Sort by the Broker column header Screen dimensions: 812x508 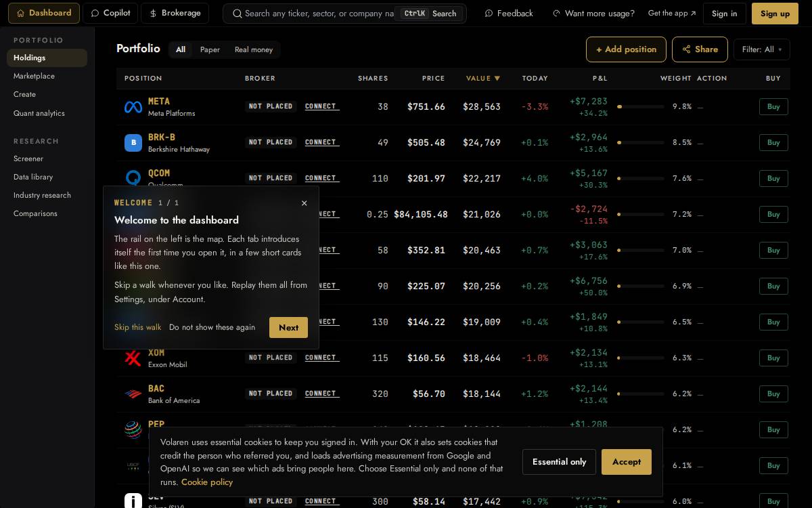click(260, 79)
